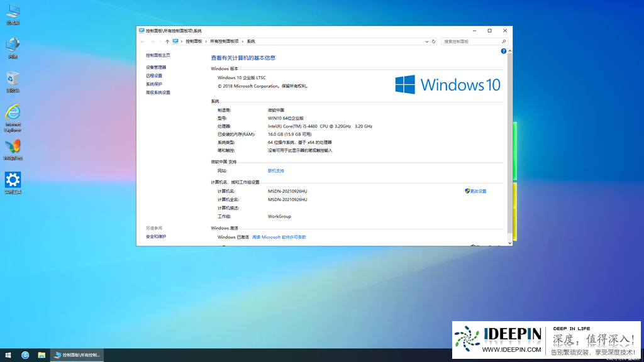Open the This PC desktop icon

(13, 14)
